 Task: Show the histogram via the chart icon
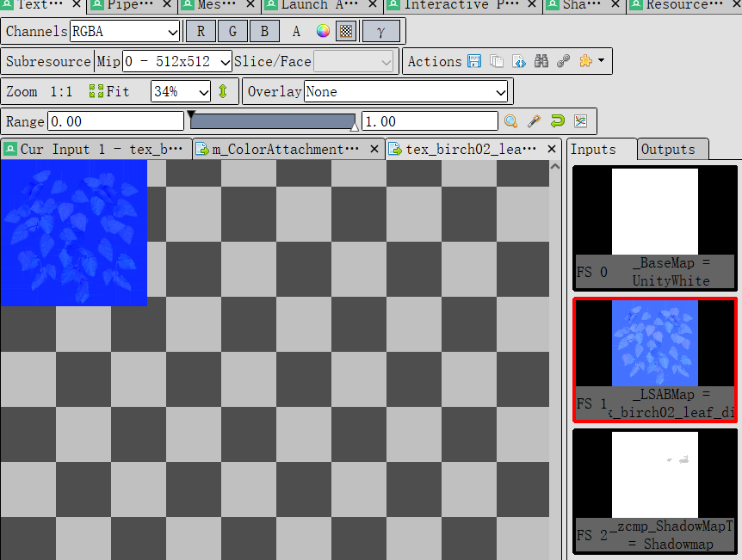(x=580, y=121)
